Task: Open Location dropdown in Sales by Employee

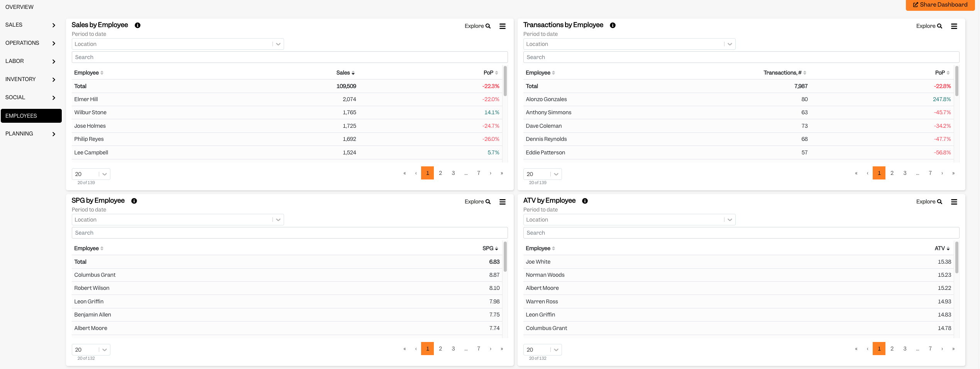Action: pyautogui.click(x=178, y=44)
